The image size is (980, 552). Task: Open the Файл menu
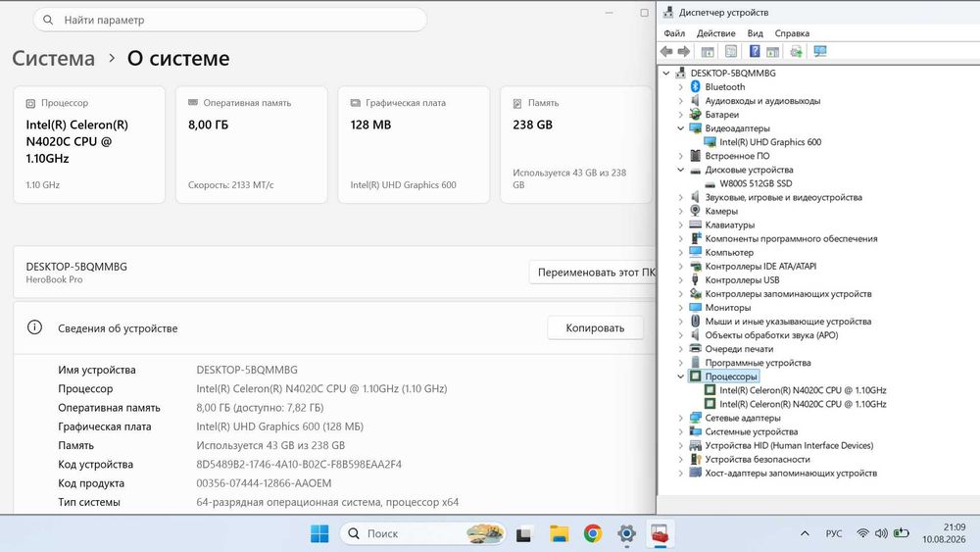pos(674,33)
